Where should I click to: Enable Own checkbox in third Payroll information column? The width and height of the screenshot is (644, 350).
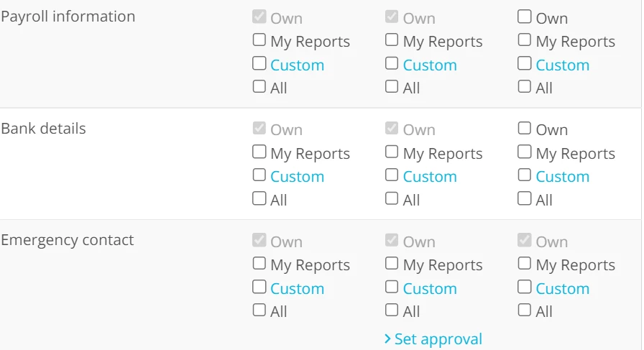coord(525,17)
